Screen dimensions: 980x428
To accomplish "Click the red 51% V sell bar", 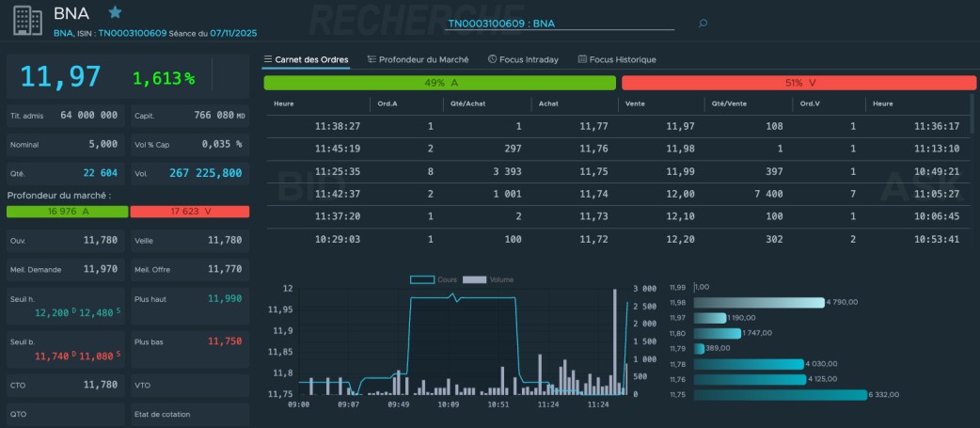I will (798, 83).
